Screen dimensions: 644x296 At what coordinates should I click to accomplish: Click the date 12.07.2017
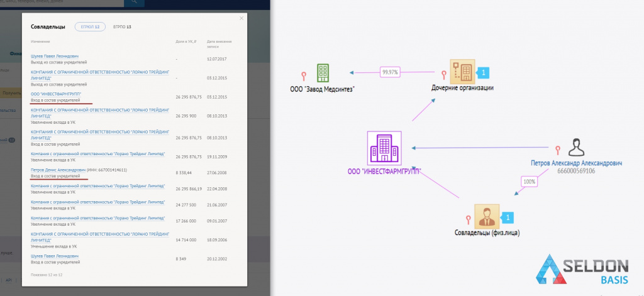(217, 59)
